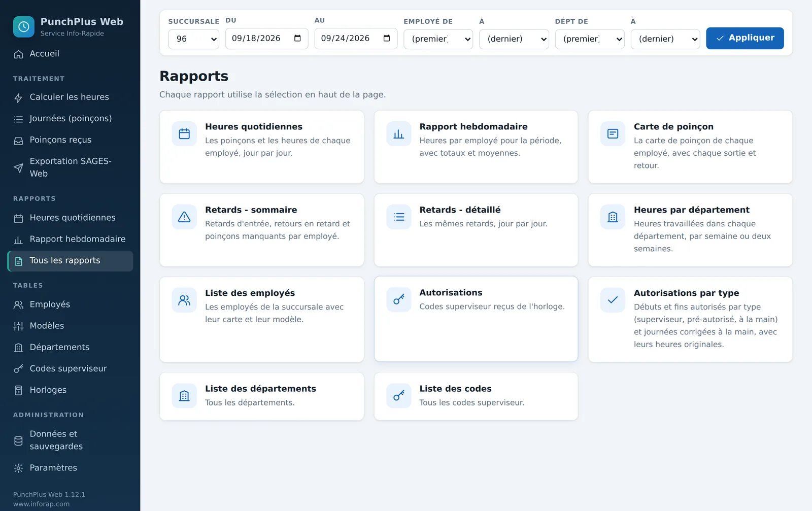Open the Rapport hebdomadaire report card title
The width and height of the screenshot is (812, 511).
[x=473, y=127]
